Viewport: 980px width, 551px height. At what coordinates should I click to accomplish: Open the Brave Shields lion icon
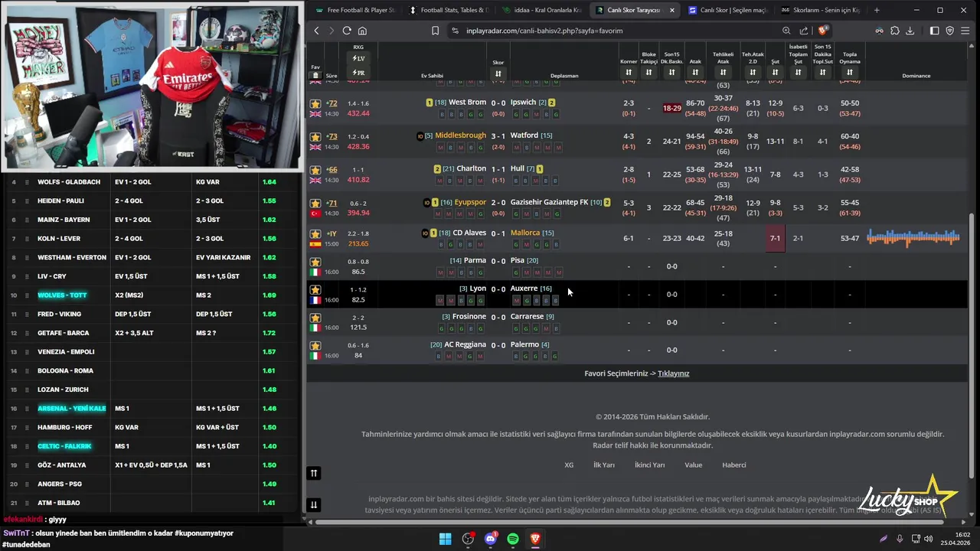(823, 31)
